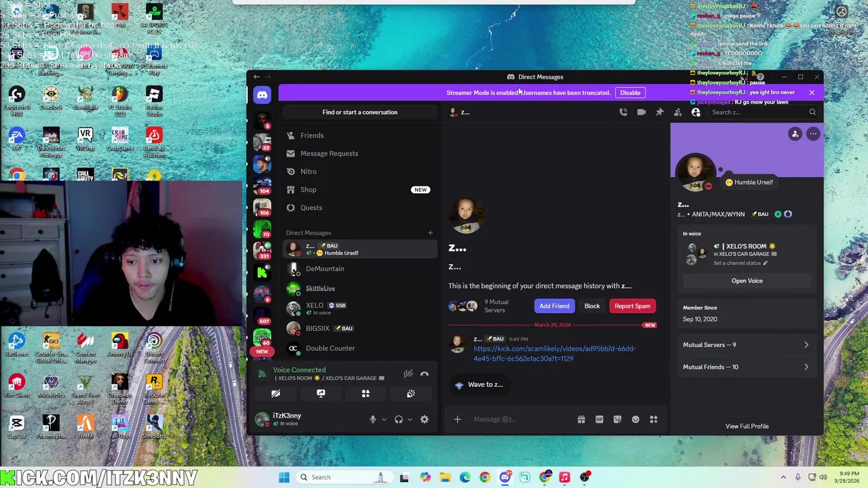
Task: Open the Nitro page
Action: (360, 171)
